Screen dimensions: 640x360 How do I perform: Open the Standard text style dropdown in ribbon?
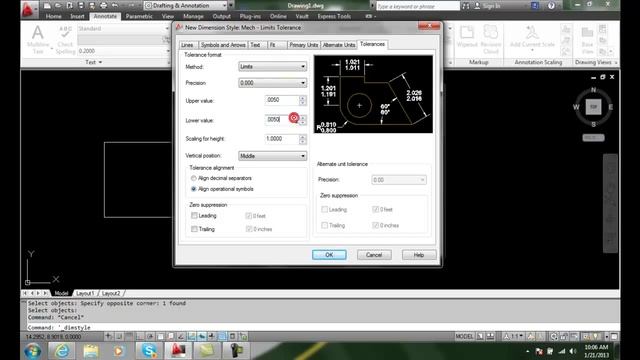coord(124,29)
